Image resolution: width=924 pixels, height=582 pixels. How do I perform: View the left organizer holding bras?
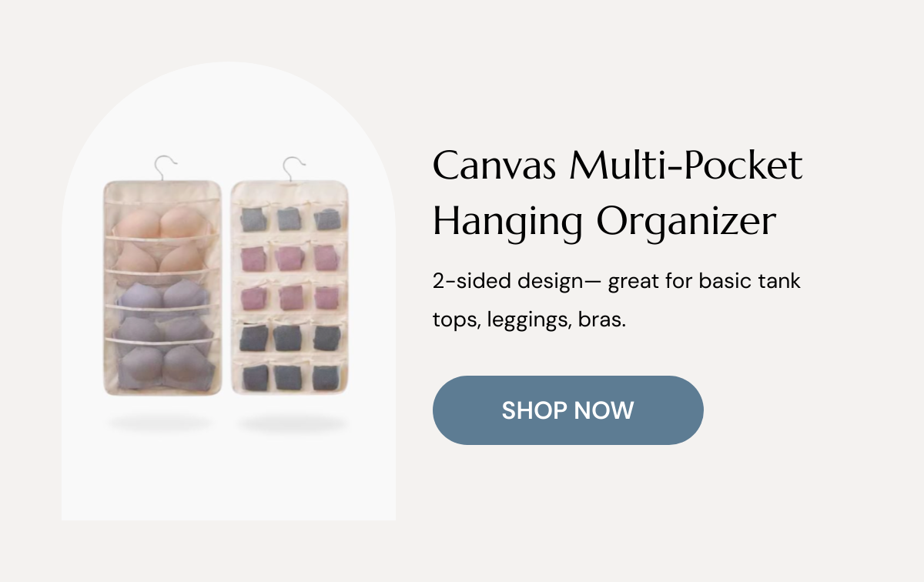[x=161, y=287]
